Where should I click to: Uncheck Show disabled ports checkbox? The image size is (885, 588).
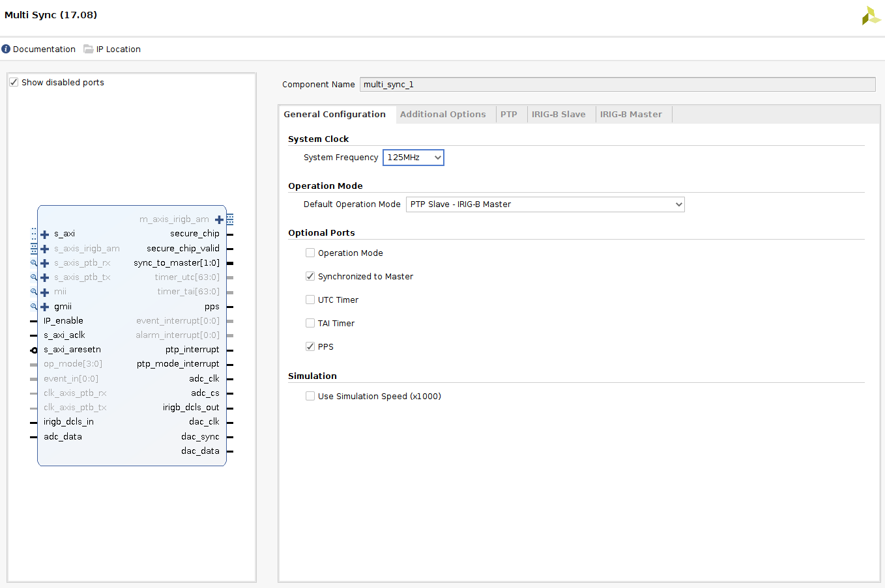(x=14, y=82)
